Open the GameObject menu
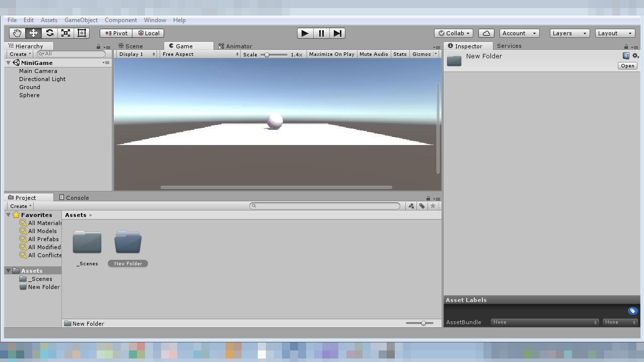Image resolution: width=644 pixels, height=362 pixels. point(81,20)
